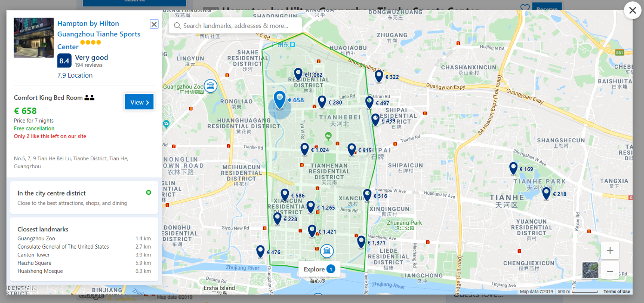Click the 8.4 review score badge
The width and height of the screenshot is (644, 303).
click(64, 61)
